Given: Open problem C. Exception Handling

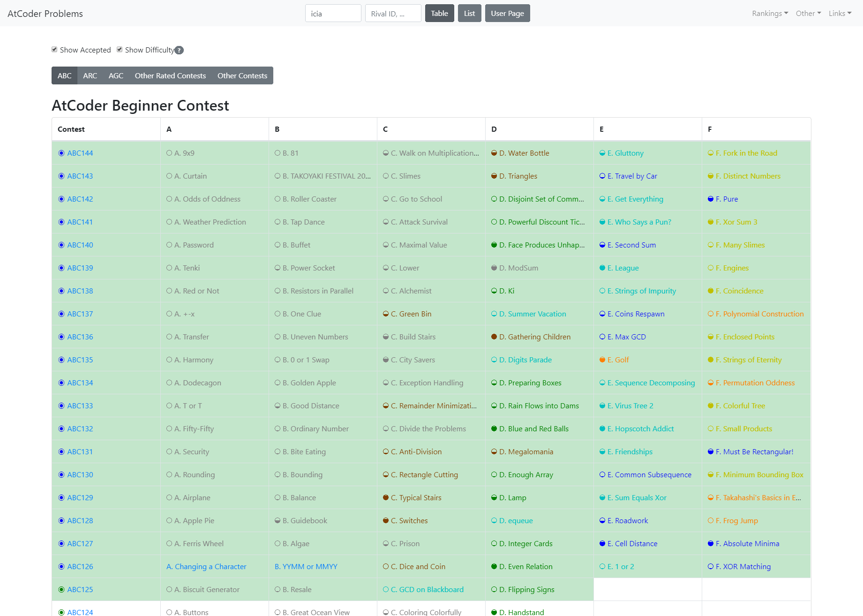Looking at the screenshot, I should click(427, 383).
